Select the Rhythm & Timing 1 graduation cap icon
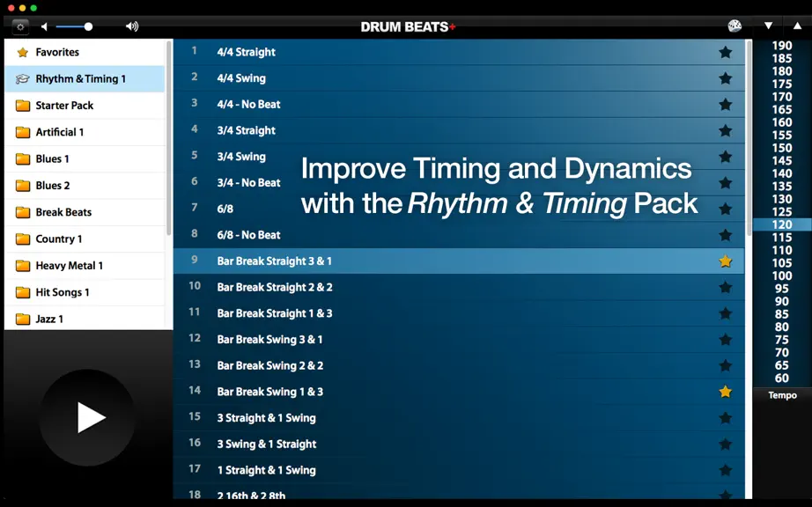Viewport: 812px width, 507px height. point(22,79)
